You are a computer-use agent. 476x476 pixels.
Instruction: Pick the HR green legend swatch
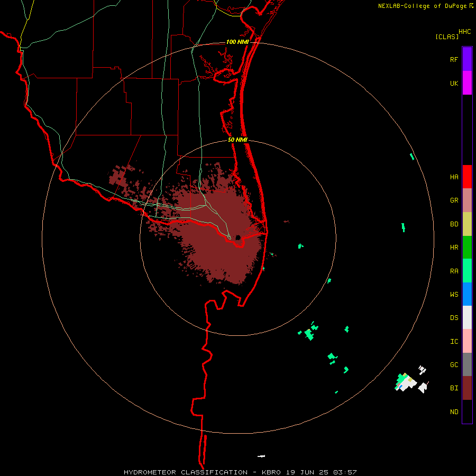(467, 248)
